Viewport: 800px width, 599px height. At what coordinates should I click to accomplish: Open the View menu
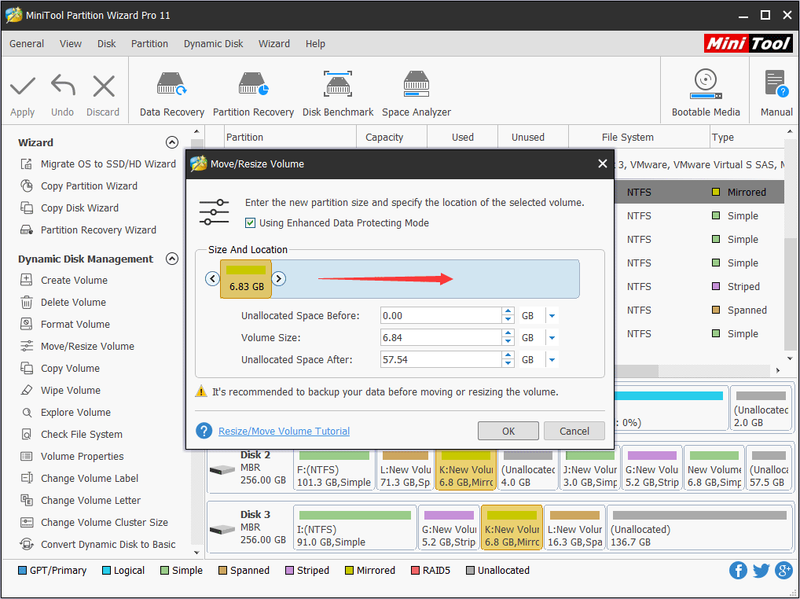click(x=70, y=44)
